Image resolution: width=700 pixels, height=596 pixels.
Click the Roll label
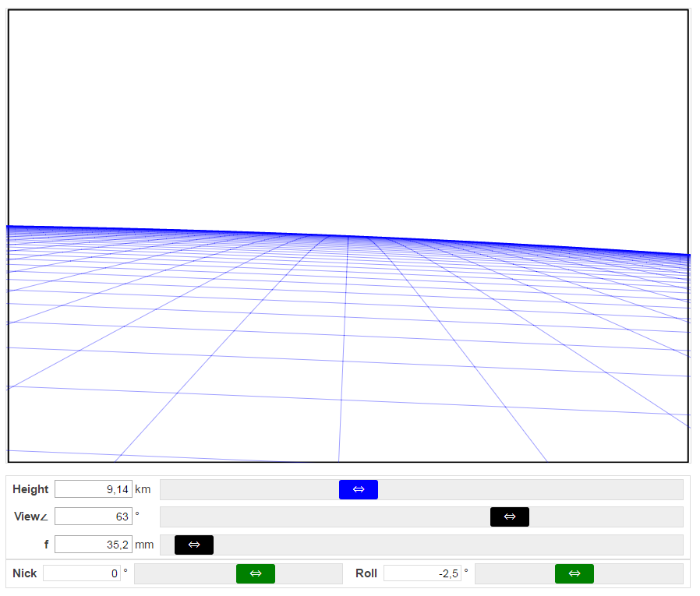(x=366, y=573)
